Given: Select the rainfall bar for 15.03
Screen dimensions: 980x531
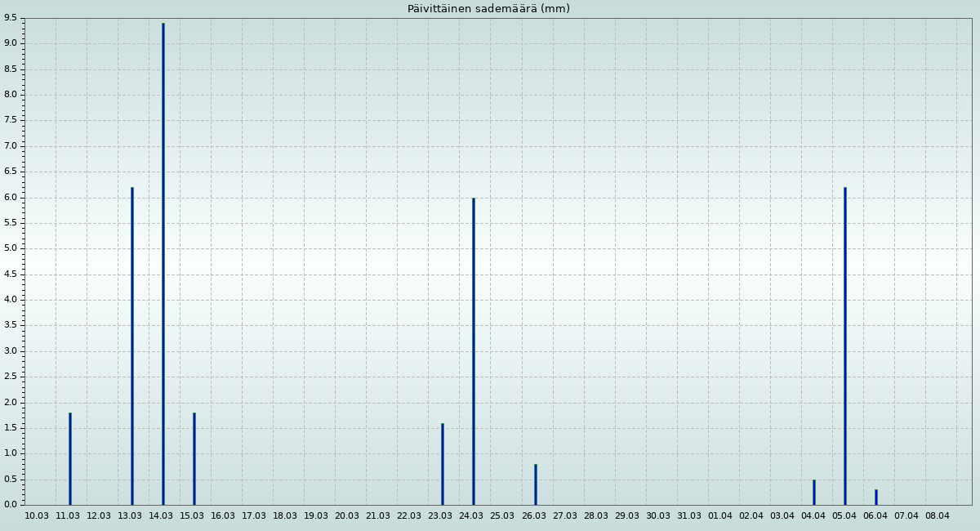Looking at the screenshot, I should pyautogui.click(x=194, y=458).
